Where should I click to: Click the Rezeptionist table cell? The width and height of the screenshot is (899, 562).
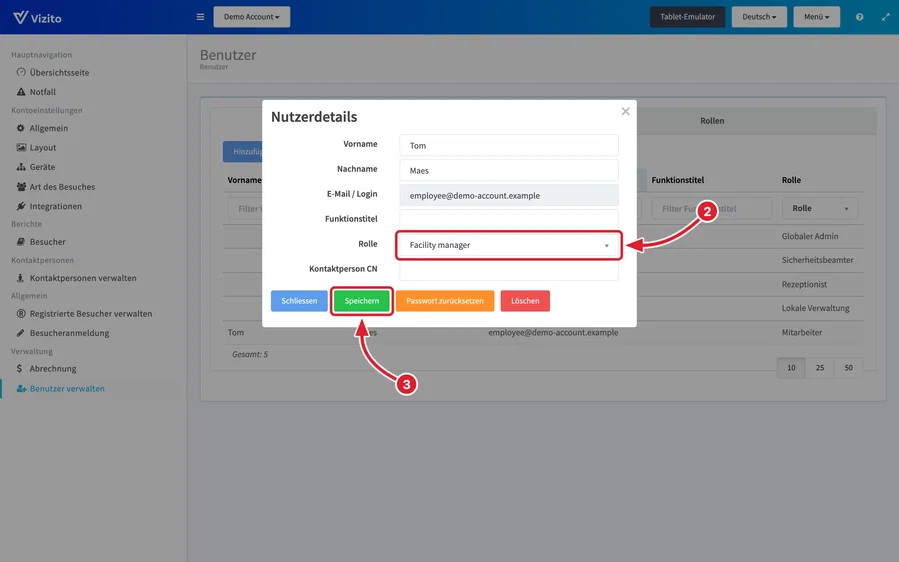804,284
